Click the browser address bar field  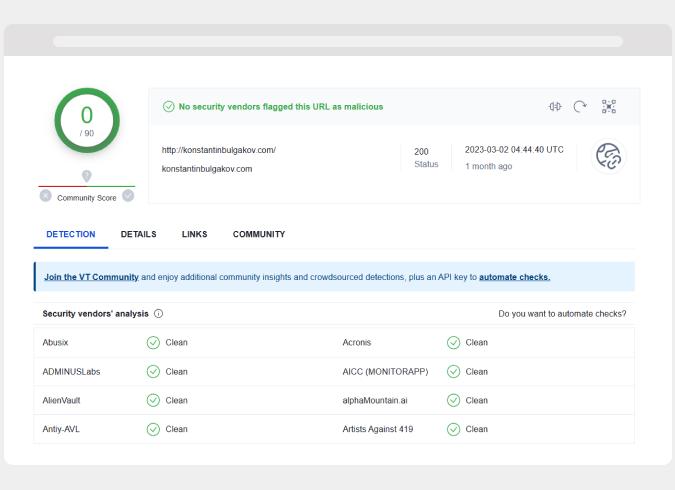338,41
